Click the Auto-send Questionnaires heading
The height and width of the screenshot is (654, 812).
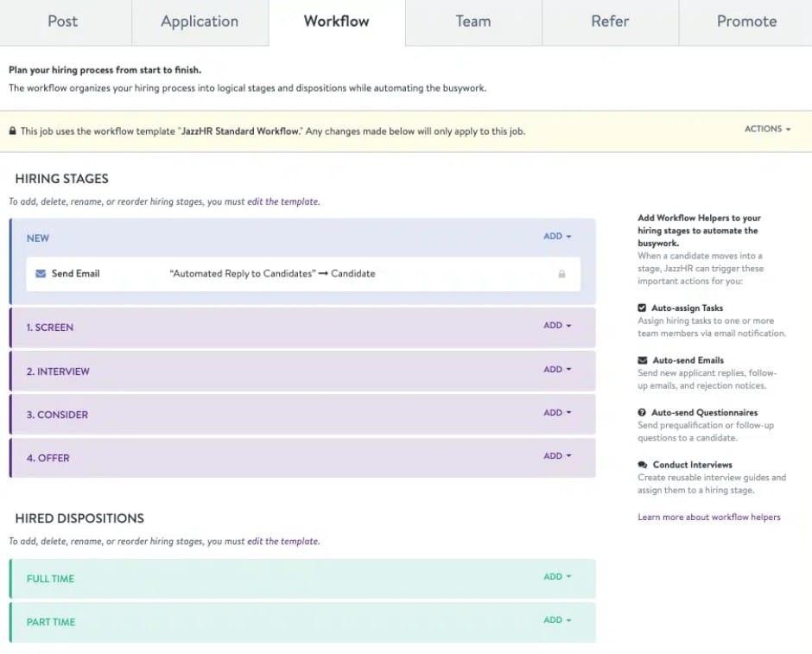[704, 412]
